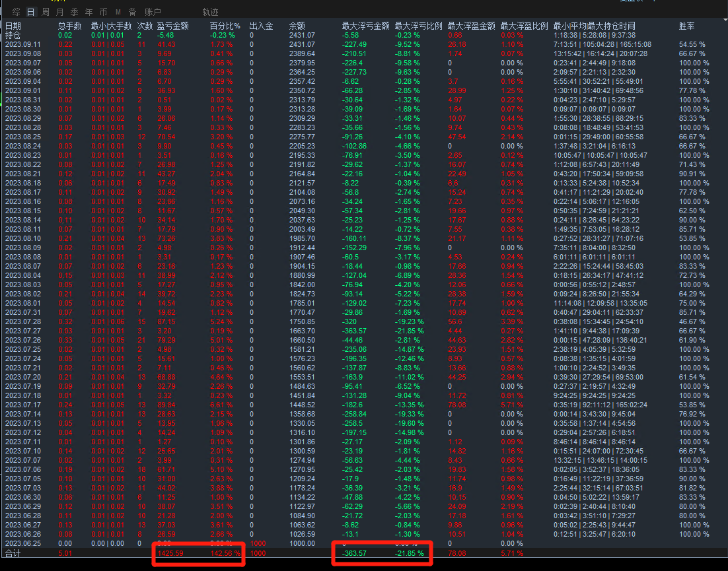Click the win rate value 46.67 %
Screen dimensions: 728x571
click(692, 322)
